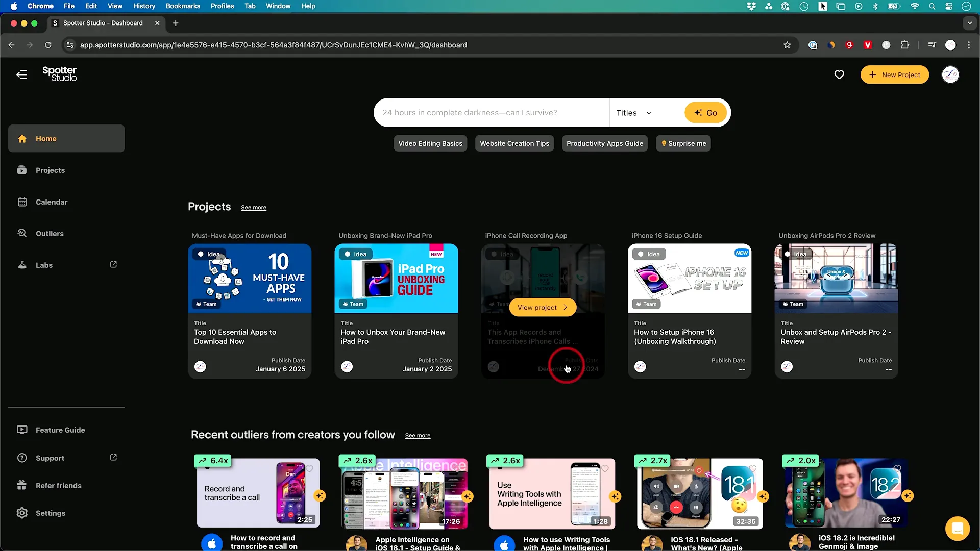The width and height of the screenshot is (980, 551).
Task: Click View project on iPhone Call Recording App
Action: [x=543, y=307]
